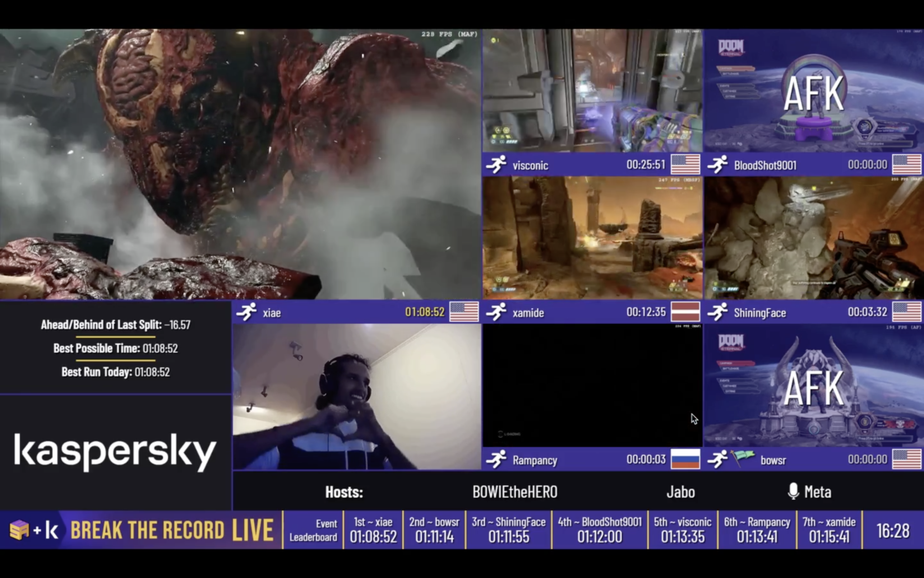Click the DOOM Eternal logo in BloodShot9001's feed

tap(731, 47)
